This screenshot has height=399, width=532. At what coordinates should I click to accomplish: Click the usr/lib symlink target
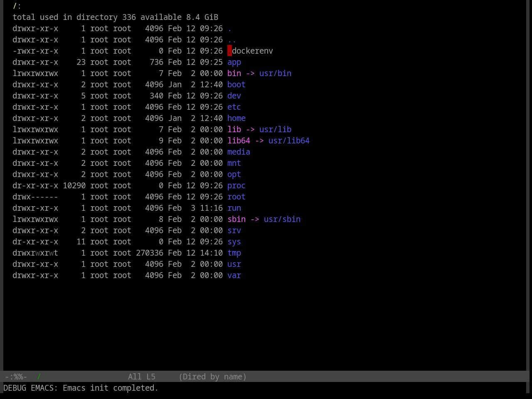click(x=275, y=129)
